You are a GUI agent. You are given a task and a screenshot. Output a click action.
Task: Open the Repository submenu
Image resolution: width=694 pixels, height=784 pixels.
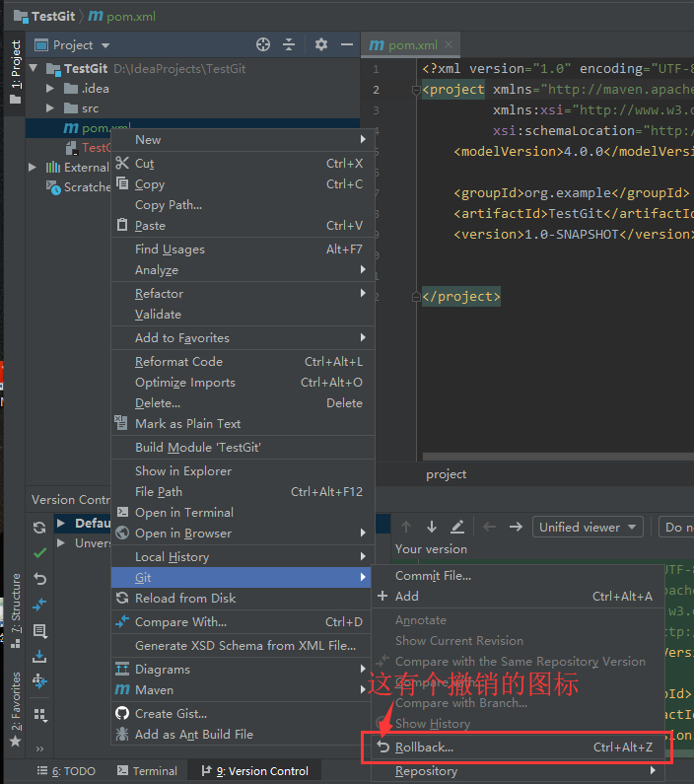point(518,771)
